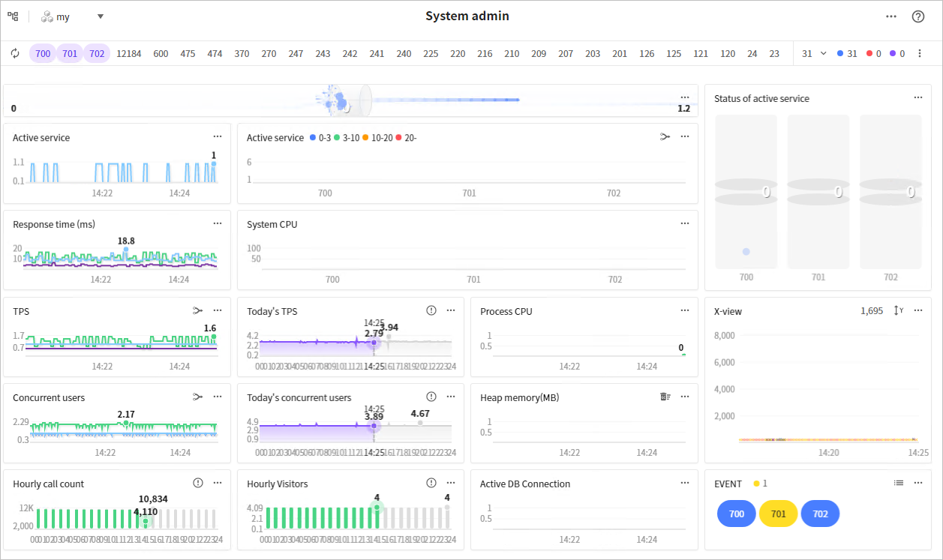Click Heap memory dump icon
Image resolution: width=943 pixels, height=560 pixels.
pos(665,397)
